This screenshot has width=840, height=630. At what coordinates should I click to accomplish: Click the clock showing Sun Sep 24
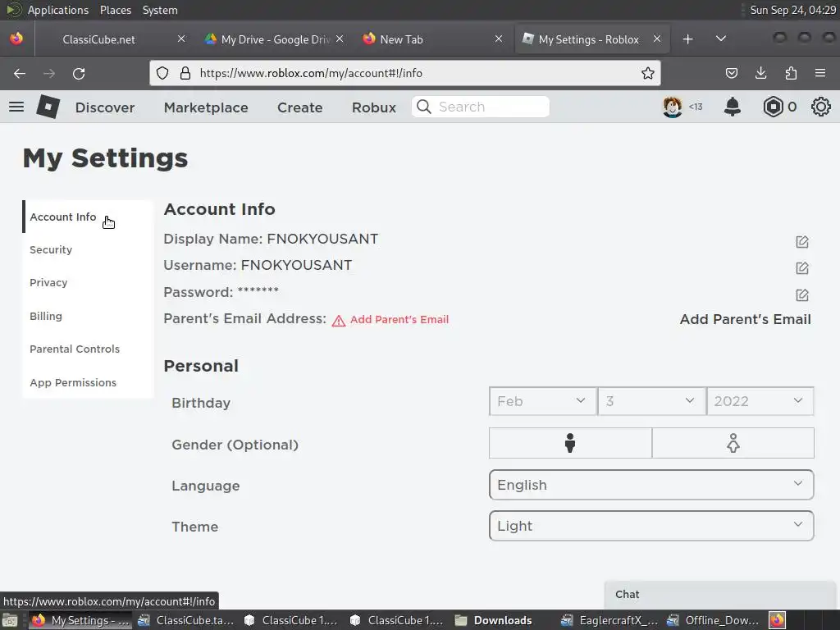[x=793, y=10]
